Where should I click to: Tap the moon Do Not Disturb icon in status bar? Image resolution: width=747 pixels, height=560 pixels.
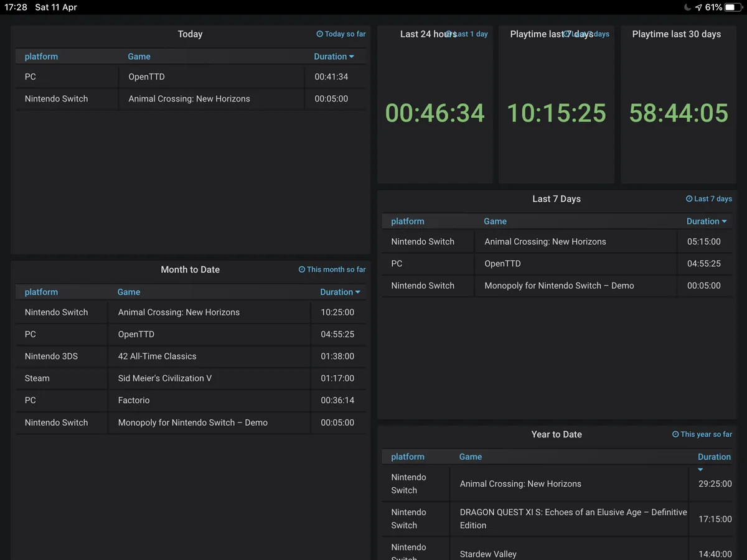coord(687,7)
